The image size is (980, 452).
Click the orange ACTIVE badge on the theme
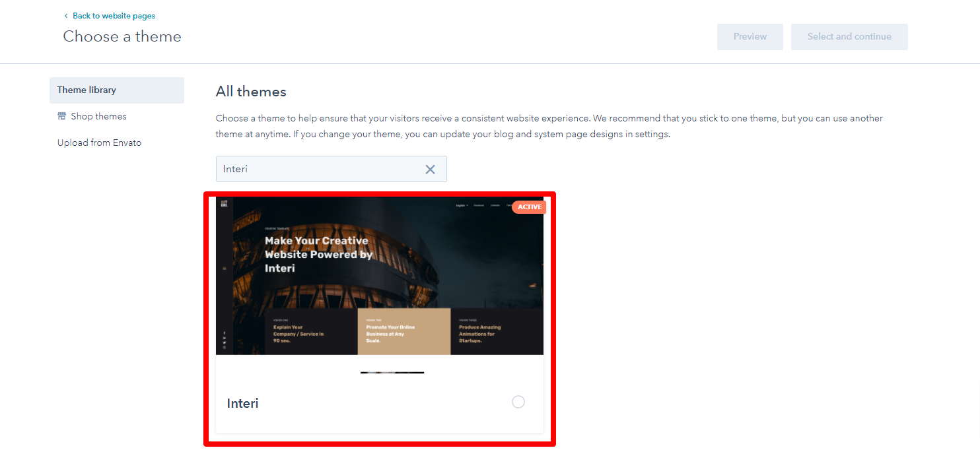(529, 207)
